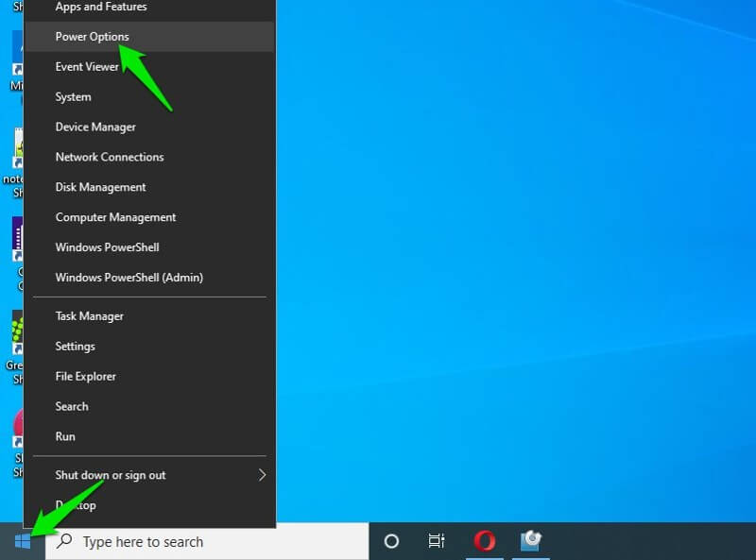
Task: Focus the Type here to search box
Action: click(207, 542)
